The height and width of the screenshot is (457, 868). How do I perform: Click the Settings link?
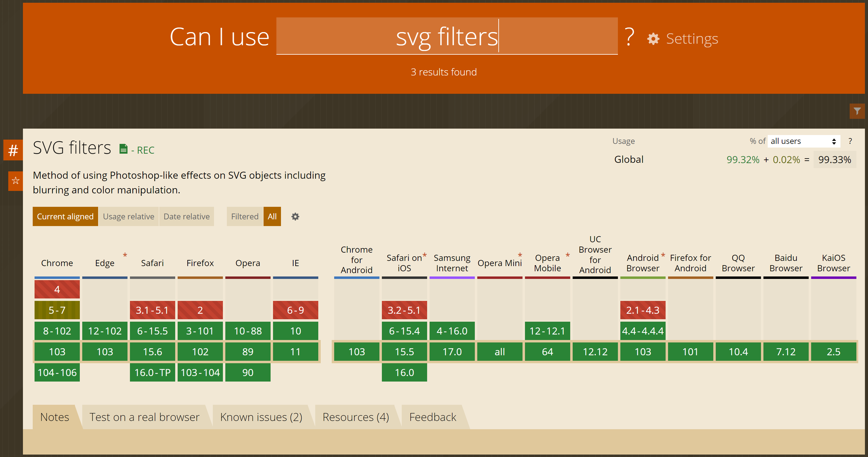click(692, 39)
